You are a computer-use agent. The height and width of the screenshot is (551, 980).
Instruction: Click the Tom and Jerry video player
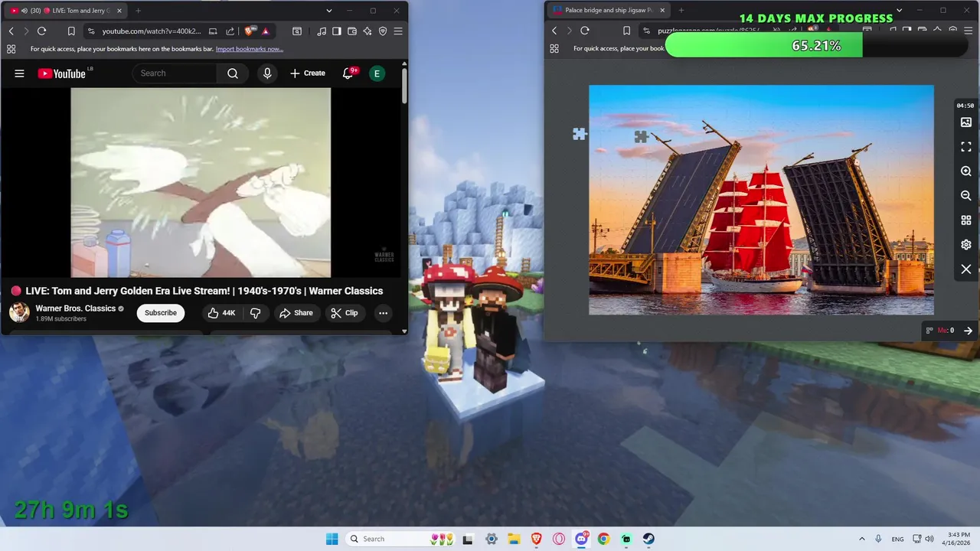coord(201,182)
